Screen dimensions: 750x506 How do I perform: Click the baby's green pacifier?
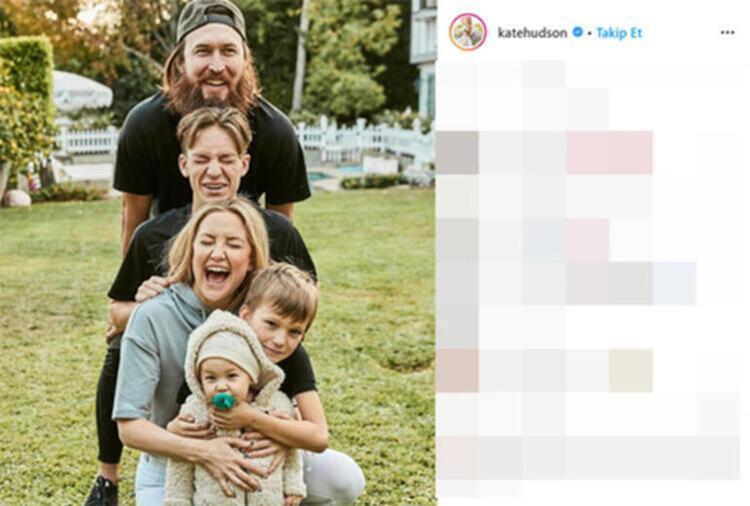pyautogui.click(x=224, y=401)
